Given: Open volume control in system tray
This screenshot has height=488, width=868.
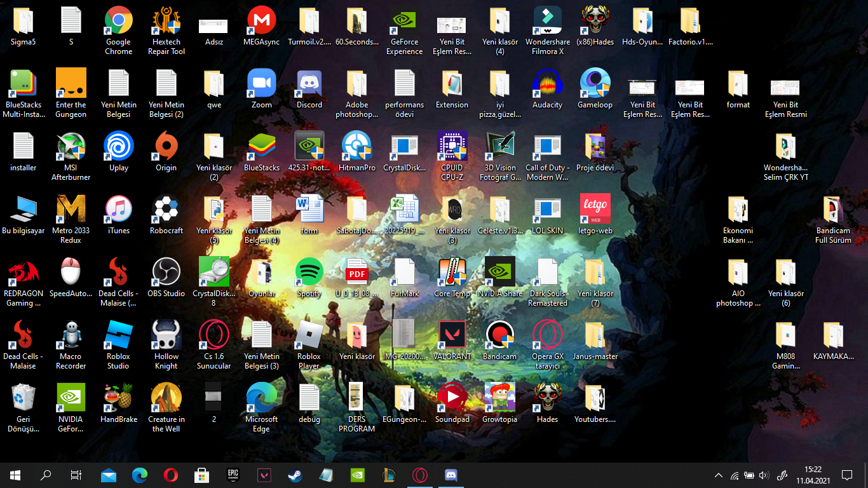Looking at the screenshot, I should tap(764, 475).
